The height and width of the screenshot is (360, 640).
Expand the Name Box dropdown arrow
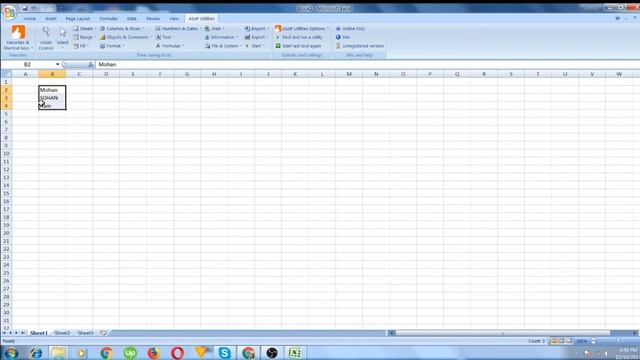click(58, 64)
